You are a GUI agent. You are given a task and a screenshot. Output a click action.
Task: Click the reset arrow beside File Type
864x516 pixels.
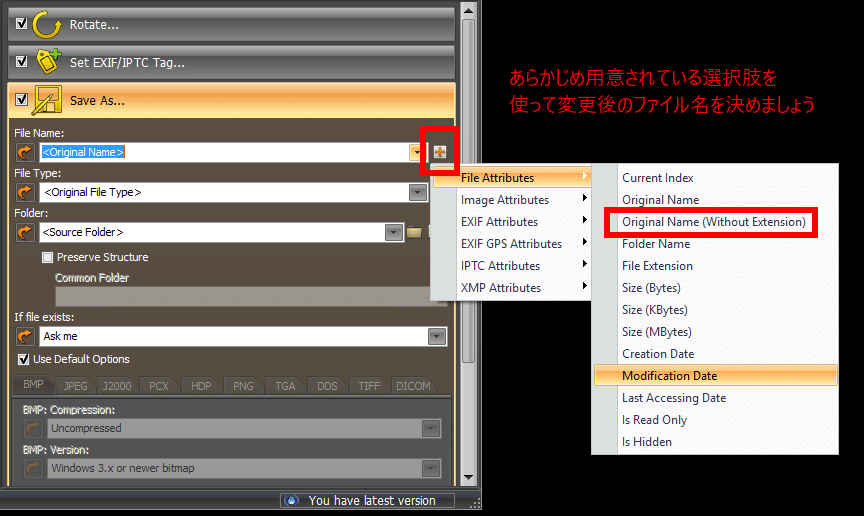(25, 192)
